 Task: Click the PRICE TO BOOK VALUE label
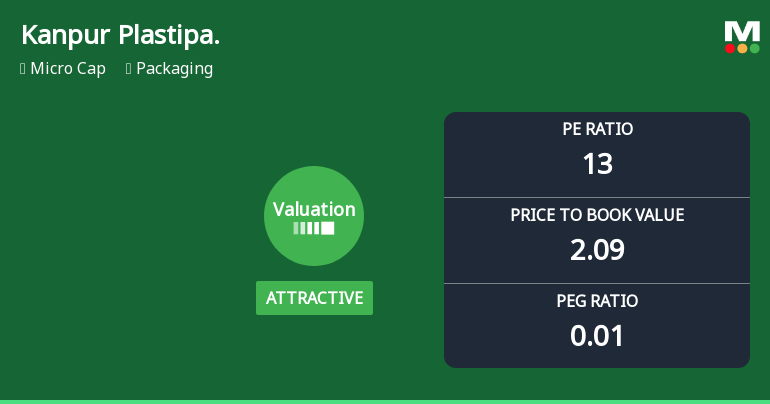tap(597, 215)
